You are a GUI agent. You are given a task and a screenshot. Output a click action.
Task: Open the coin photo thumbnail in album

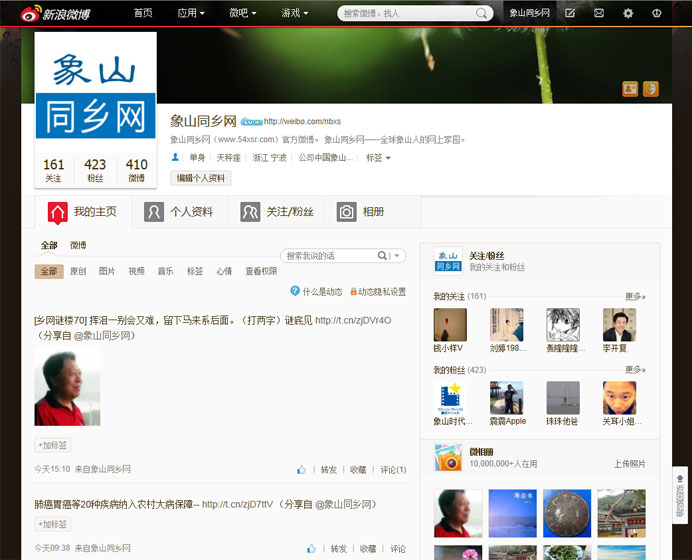coord(566,511)
